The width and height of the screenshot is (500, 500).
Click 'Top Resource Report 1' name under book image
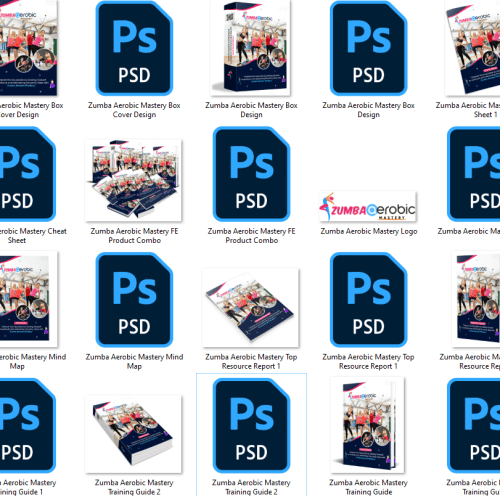click(x=251, y=362)
